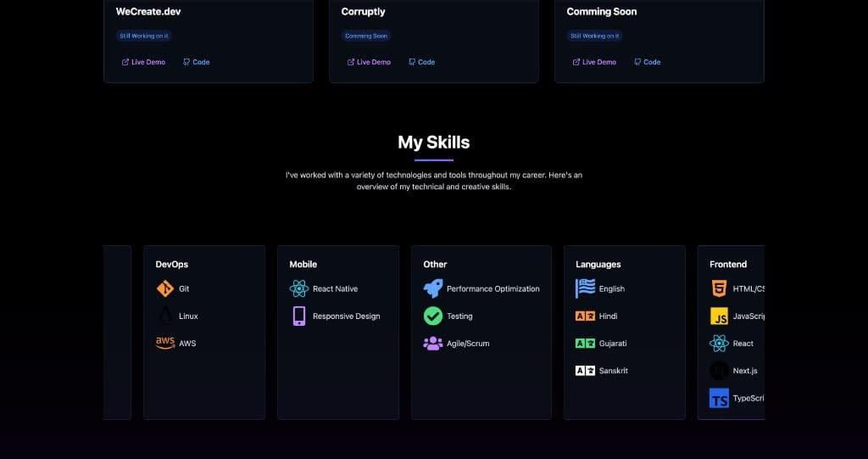Click the Corruptly project title
868x459 pixels.
point(363,12)
